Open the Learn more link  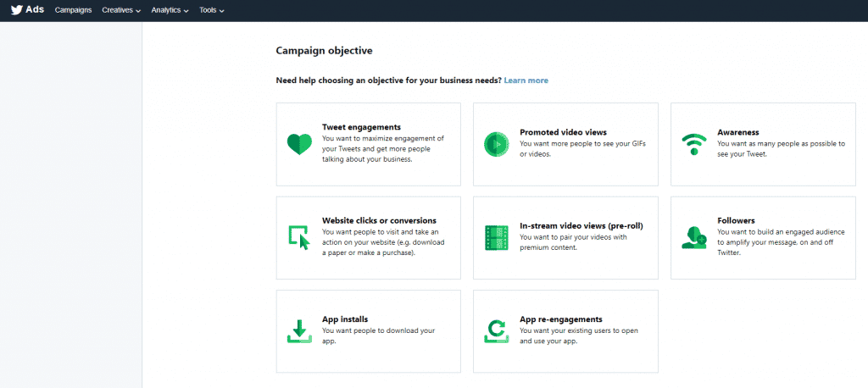coord(526,80)
